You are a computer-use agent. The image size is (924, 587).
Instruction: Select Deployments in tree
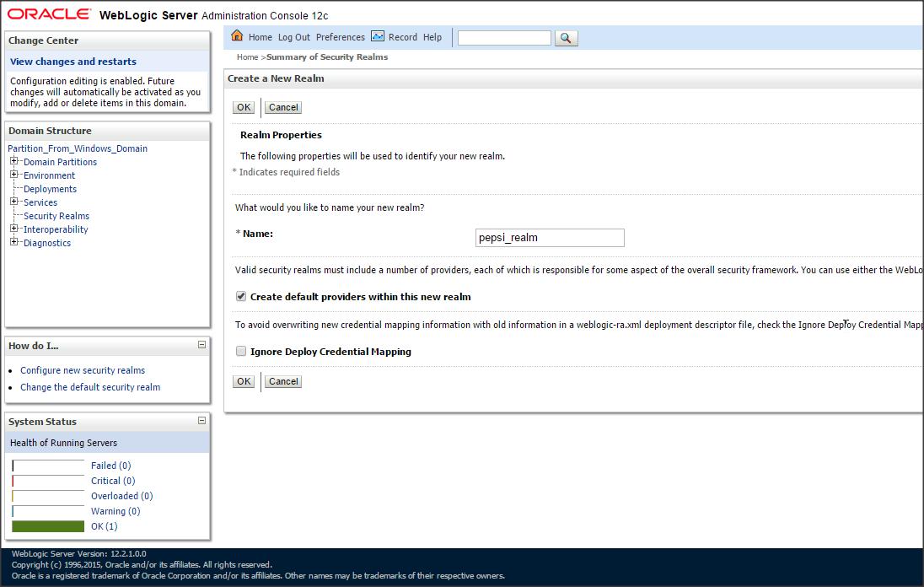tap(50, 189)
